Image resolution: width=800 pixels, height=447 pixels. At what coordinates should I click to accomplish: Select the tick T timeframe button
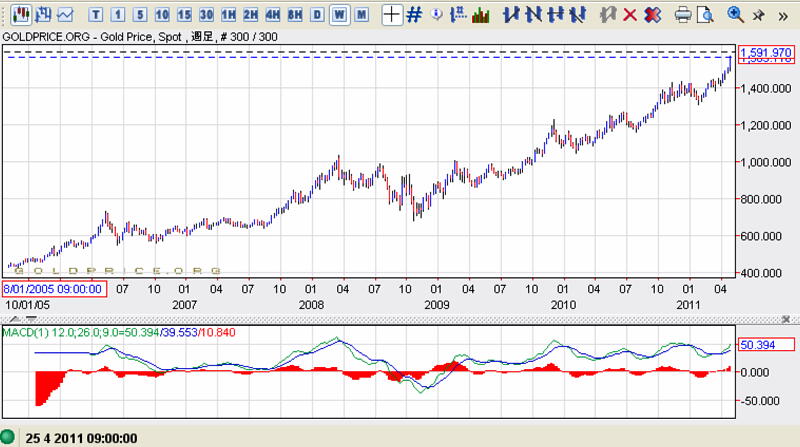point(95,15)
